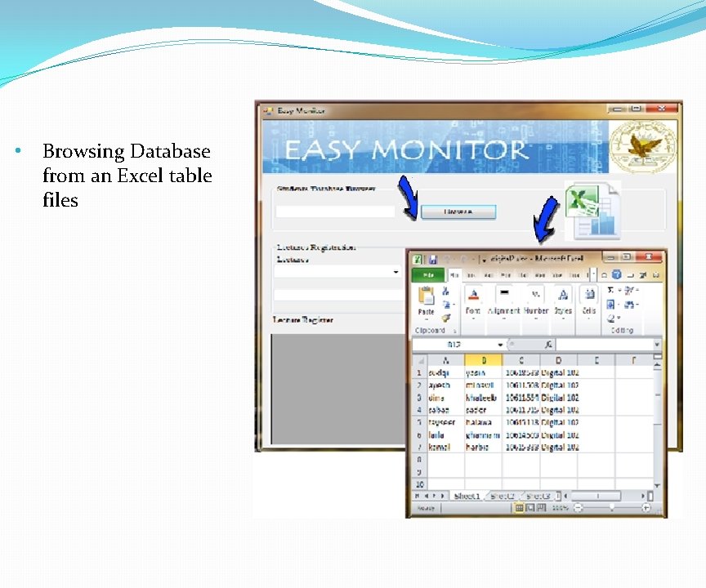Click the Save icon in Excel title bar
Viewport: 706px width, 588px height.
pyautogui.click(x=433, y=260)
